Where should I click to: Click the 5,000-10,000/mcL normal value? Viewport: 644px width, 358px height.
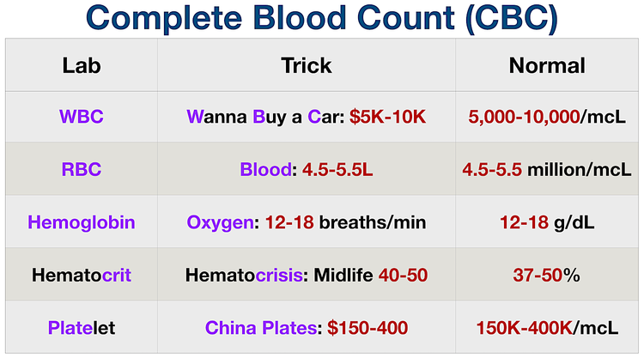tap(547, 117)
